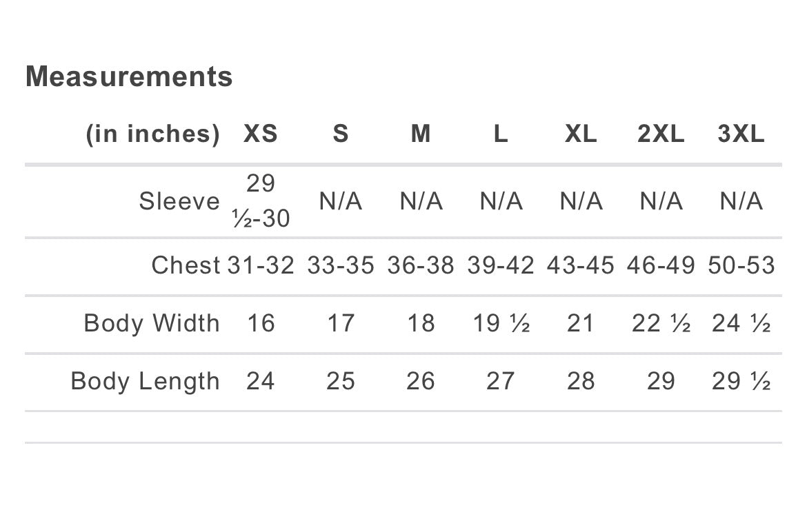Image resolution: width=807 pixels, height=532 pixels.
Task: Click chest value 50-53 for 3XL
Action: coord(741,266)
